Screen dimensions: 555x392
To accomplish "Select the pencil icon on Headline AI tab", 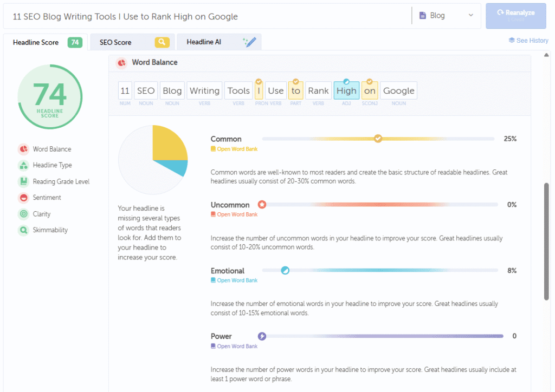I will 249,41.
